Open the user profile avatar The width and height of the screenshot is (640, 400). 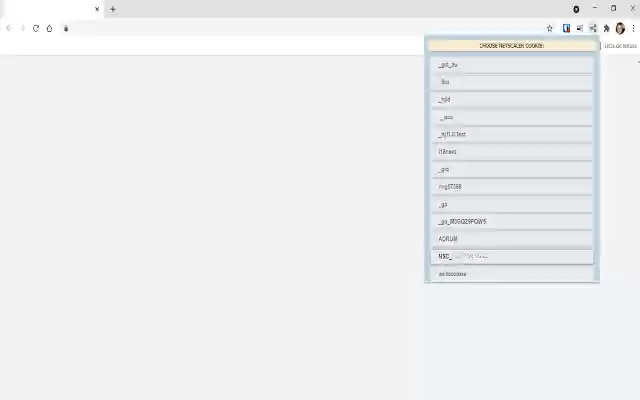(620, 28)
